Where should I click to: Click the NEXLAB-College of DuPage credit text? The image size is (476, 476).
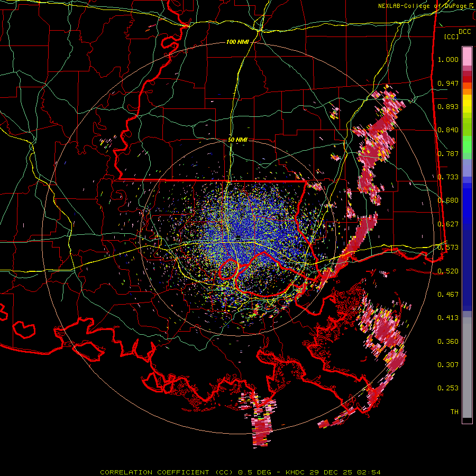[426, 6]
